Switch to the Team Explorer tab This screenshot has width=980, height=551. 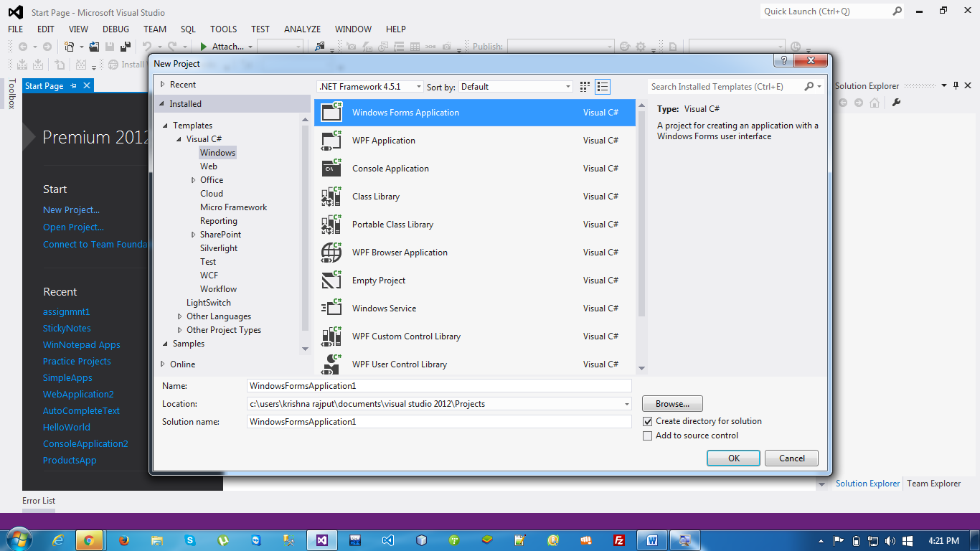[933, 483]
